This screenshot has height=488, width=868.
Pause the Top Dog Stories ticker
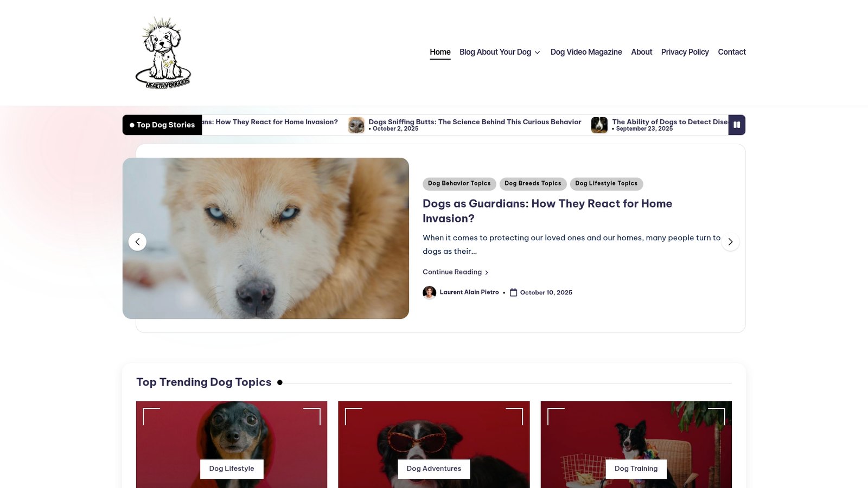point(736,125)
